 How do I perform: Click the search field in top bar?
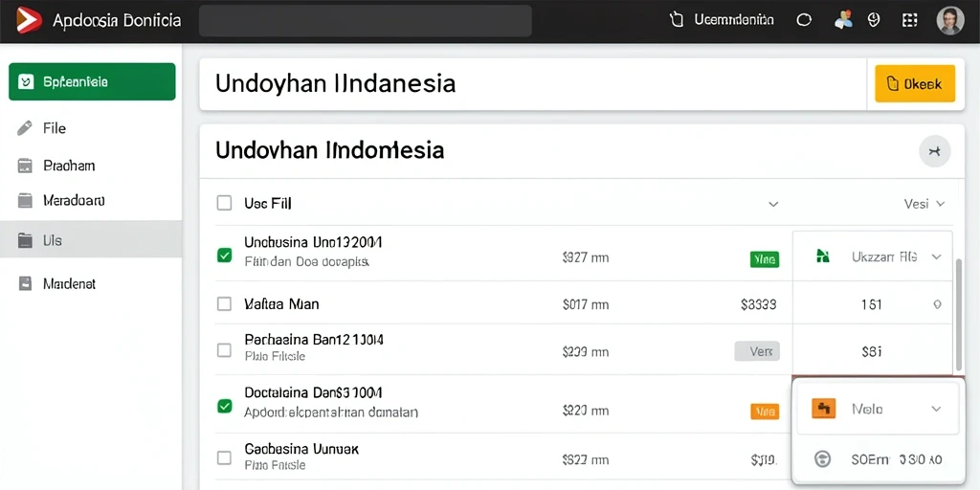[x=365, y=21]
